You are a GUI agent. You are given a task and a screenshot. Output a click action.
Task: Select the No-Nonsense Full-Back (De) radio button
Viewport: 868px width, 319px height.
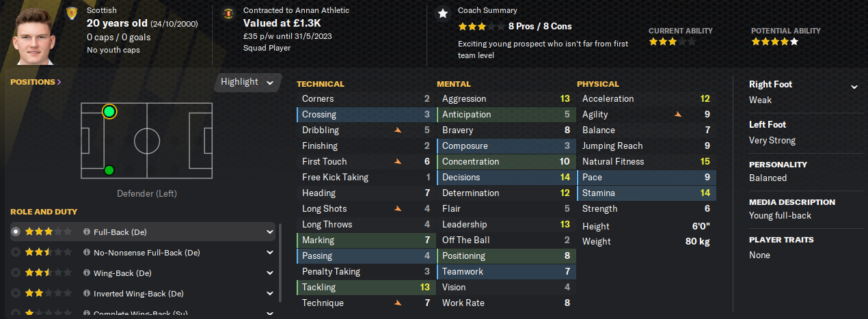tap(16, 252)
